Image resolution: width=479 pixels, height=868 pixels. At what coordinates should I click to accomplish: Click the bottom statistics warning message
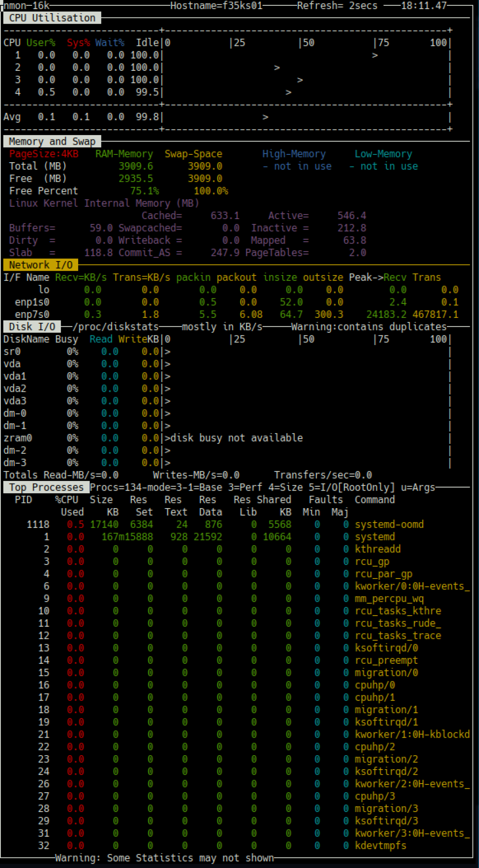click(x=164, y=858)
